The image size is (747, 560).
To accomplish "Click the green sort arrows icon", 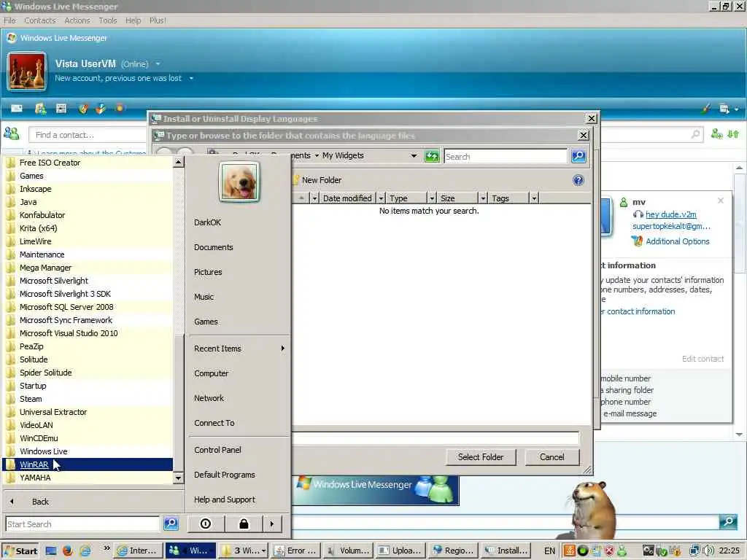I will [733, 134].
